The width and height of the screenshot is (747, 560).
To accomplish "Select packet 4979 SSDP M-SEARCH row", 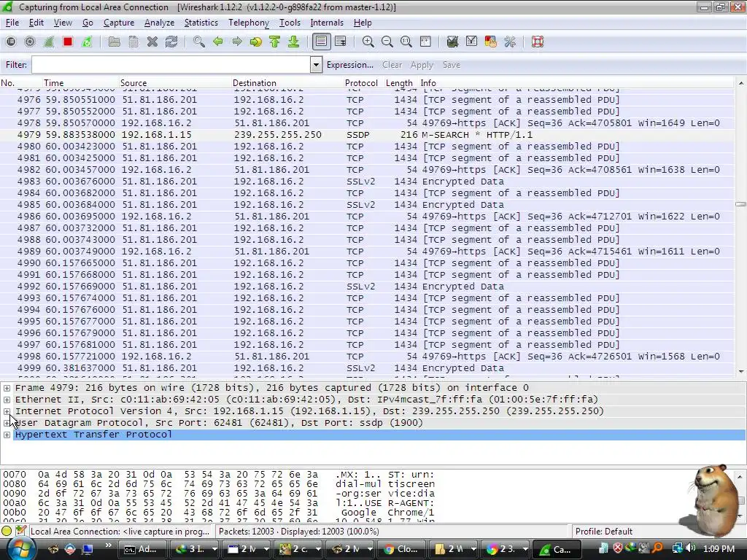I will [x=367, y=135].
